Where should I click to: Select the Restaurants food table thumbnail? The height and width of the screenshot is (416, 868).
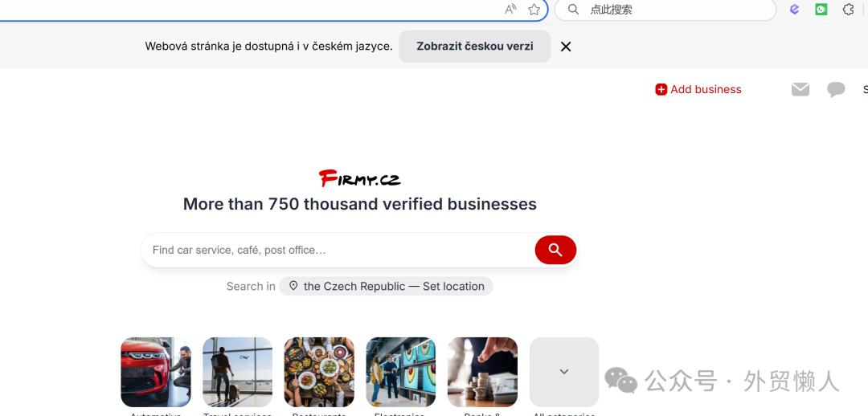coord(319,372)
